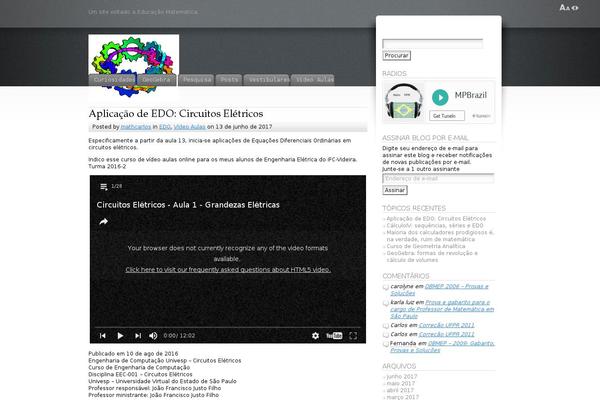The width and height of the screenshot is (600, 400).
Task: Open first Carlos comment link Correção UFPR 2011
Action: [x=446, y=325]
